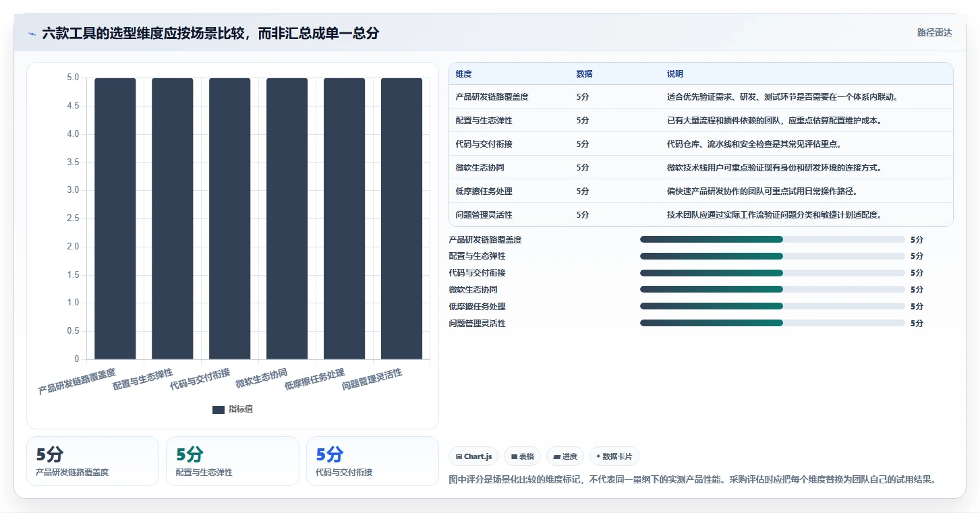Select the 表格 chip
980x513 pixels.
click(x=523, y=456)
